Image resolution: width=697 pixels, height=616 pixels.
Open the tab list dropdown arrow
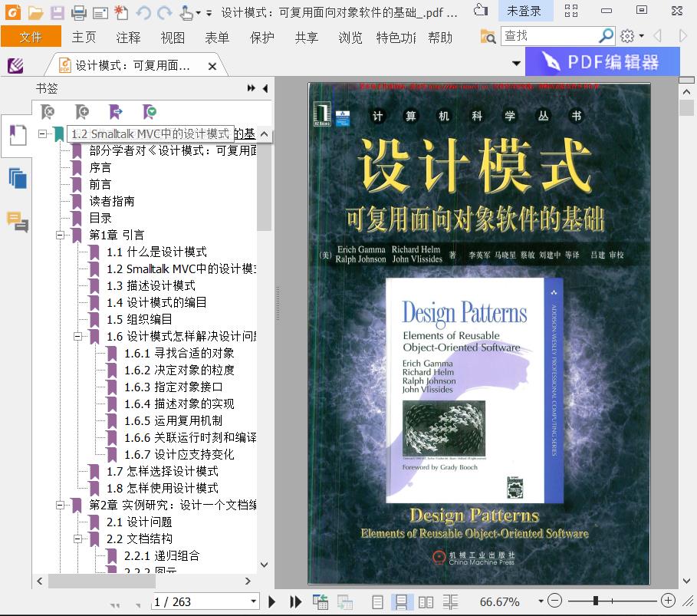(516, 63)
